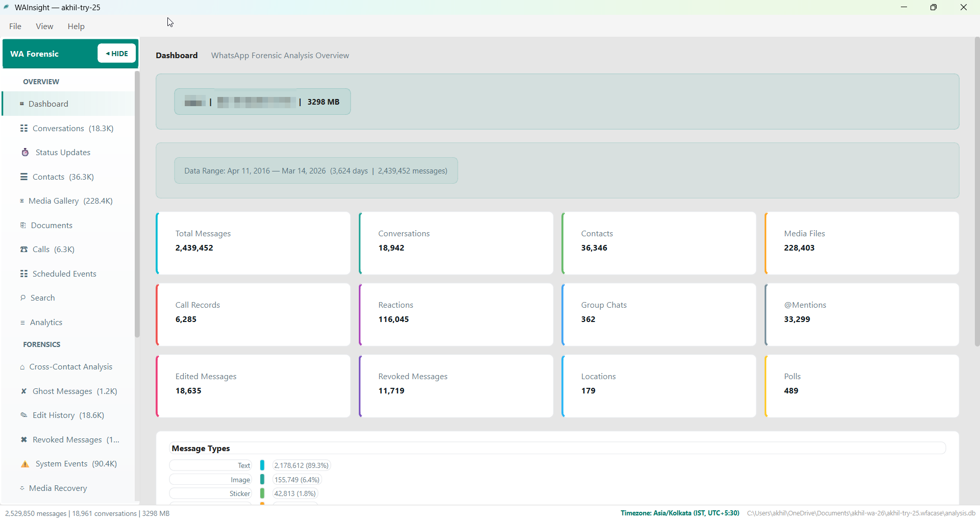Open the Analytics page

[x=68, y=323]
